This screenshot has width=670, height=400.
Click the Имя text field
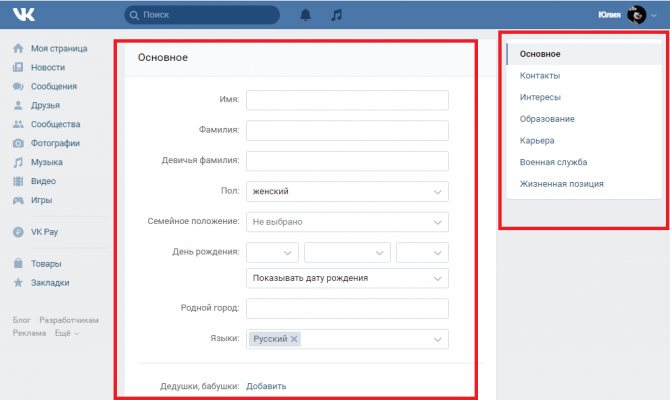click(x=347, y=100)
